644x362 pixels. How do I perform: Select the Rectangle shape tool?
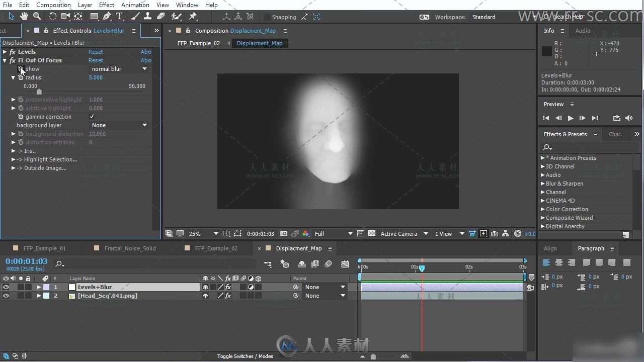(94, 17)
